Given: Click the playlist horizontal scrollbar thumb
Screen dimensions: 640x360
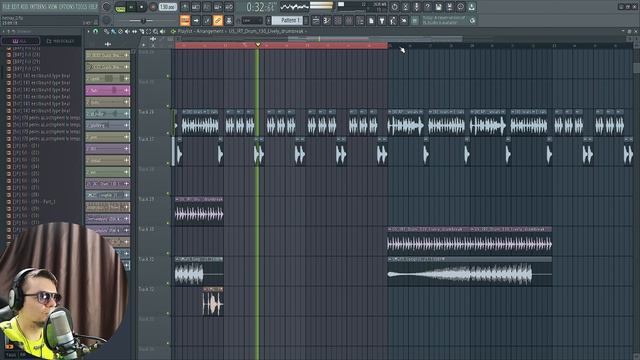Looking at the screenshot, I should click(x=375, y=39).
